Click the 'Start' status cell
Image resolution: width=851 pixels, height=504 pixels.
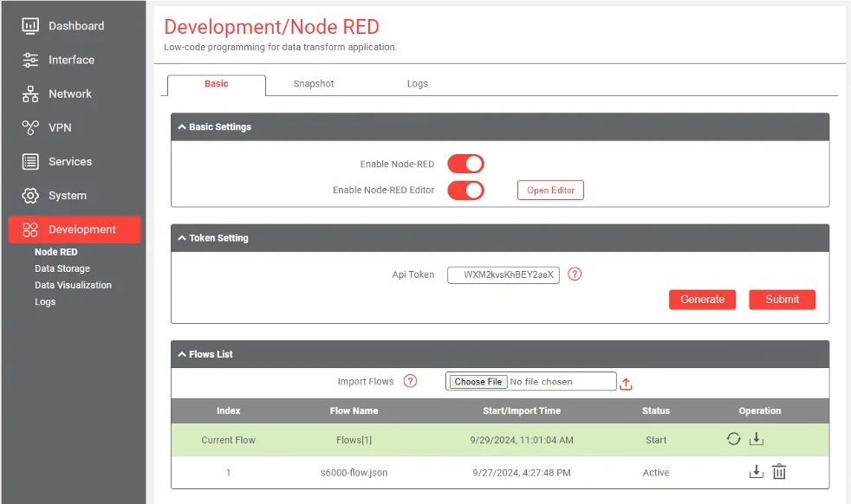(x=656, y=440)
